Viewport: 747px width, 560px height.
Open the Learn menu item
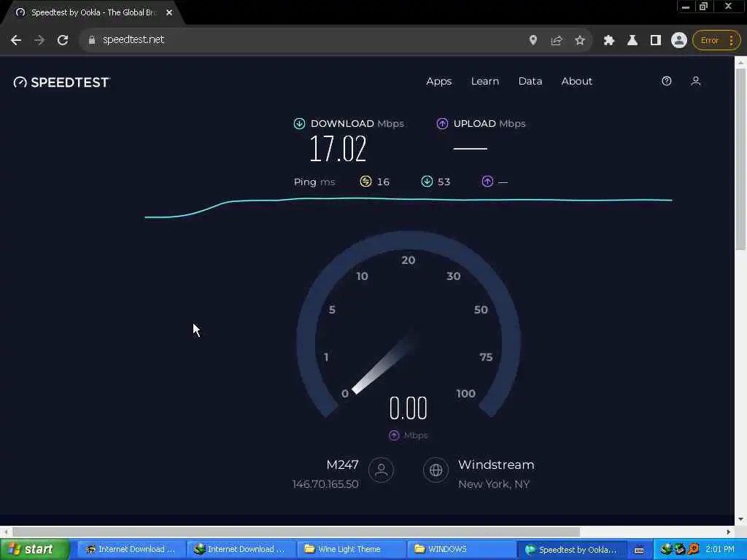[x=485, y=82]
